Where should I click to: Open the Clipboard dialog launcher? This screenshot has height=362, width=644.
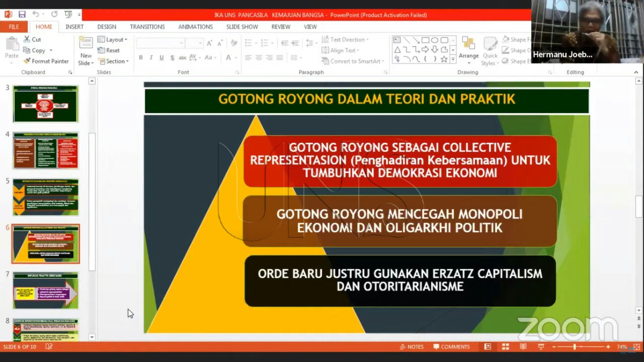coord(70,72)
